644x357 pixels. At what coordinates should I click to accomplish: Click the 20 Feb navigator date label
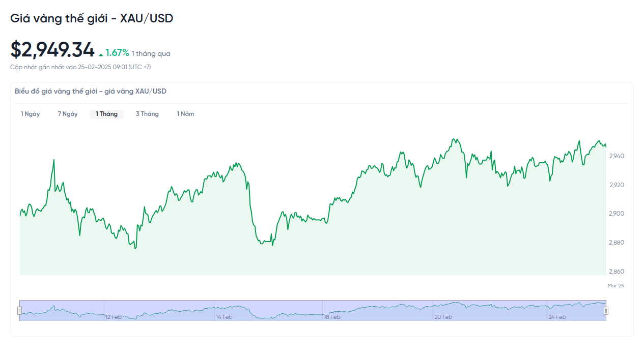tap(443, 317)
